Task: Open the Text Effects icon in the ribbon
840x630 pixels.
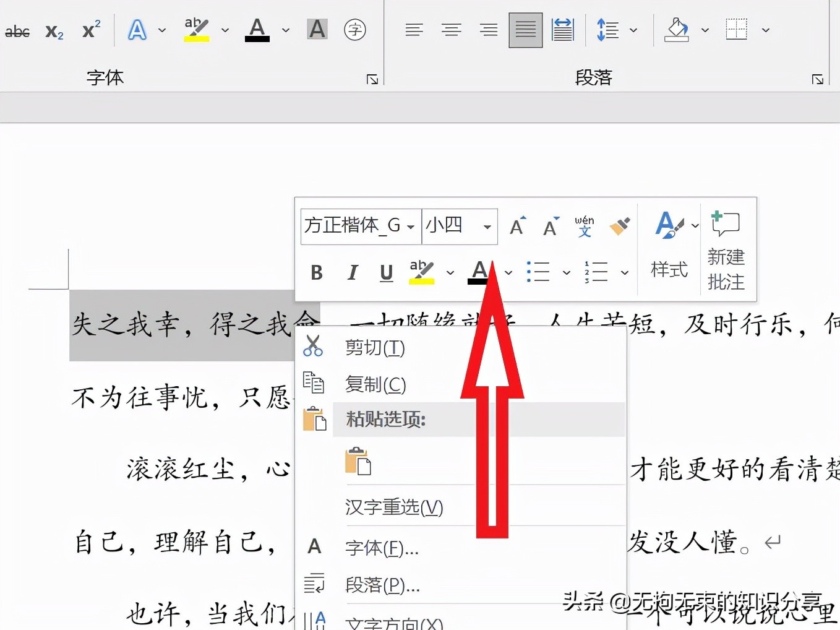Action: 137,30
